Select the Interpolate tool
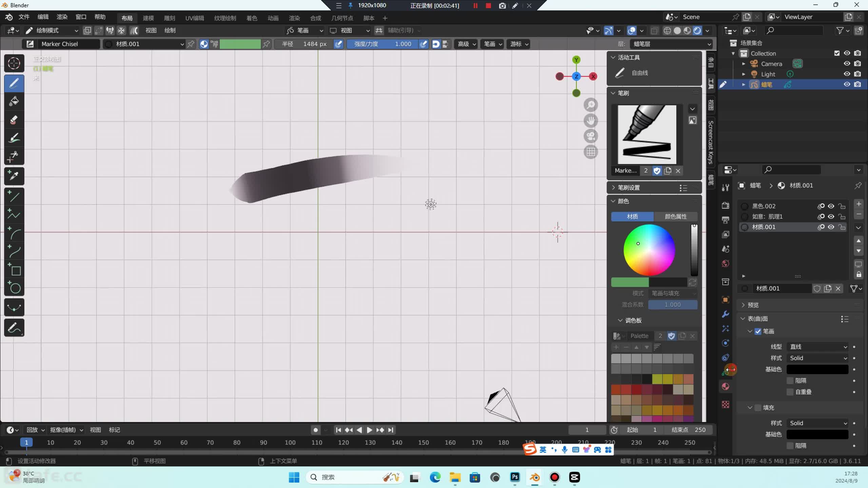Screen dimensions: 868x488 click(x=14, y=307)
